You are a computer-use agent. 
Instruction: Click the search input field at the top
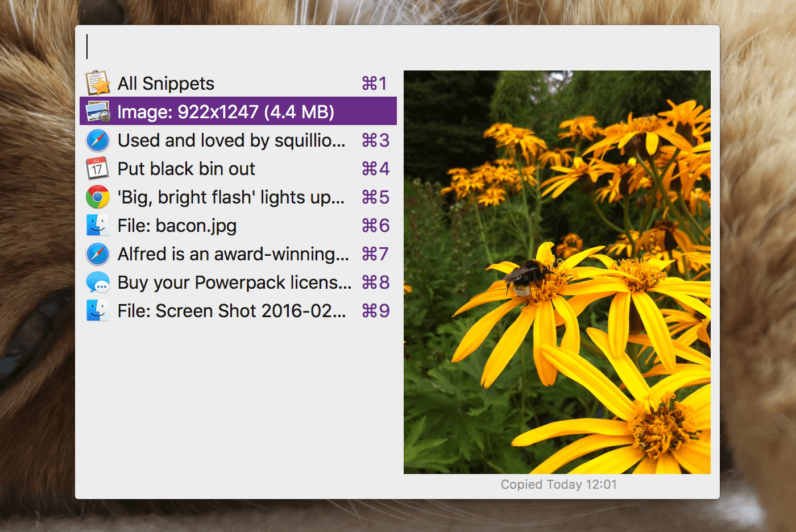click(x=227, y=45)
